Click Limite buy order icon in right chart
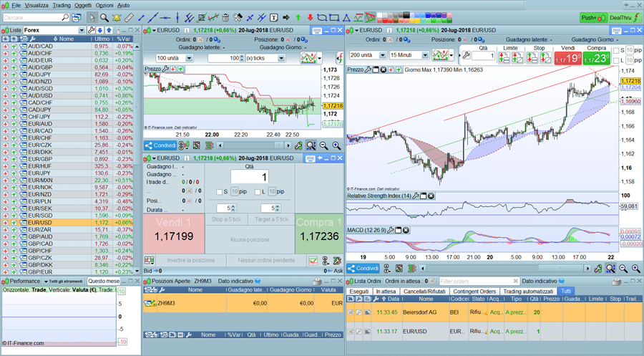This screenshot has height=356, width=644. click(504, 58)
